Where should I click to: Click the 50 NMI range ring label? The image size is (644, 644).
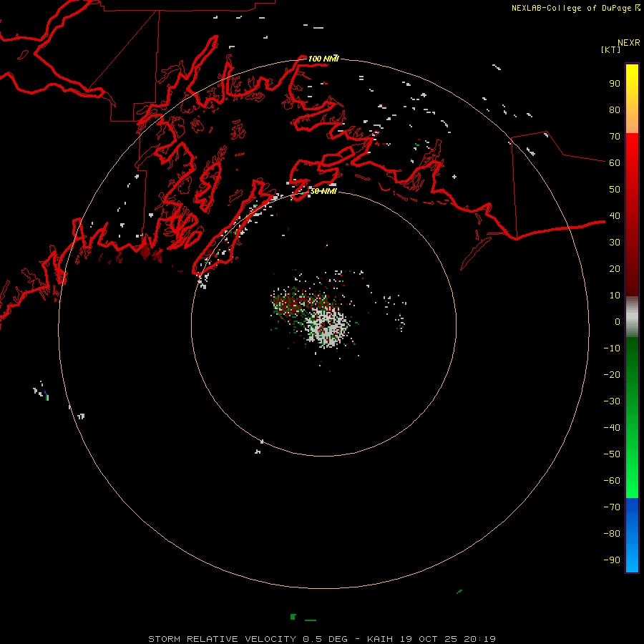coord(323,191)
